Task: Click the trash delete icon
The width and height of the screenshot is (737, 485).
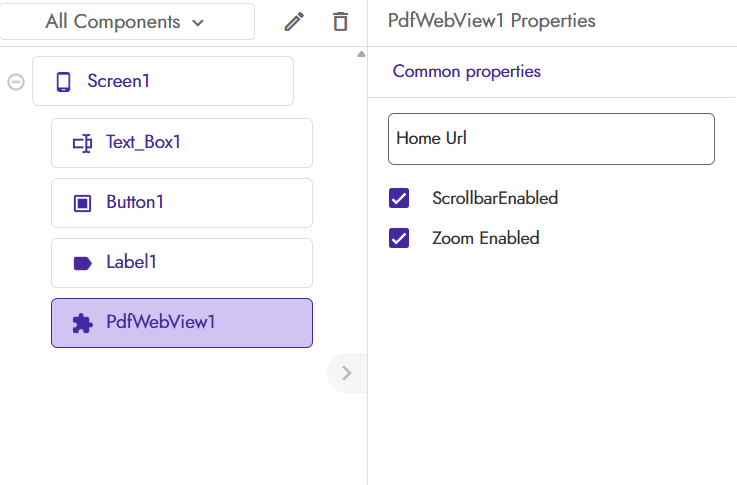Action: click(341, 22)
